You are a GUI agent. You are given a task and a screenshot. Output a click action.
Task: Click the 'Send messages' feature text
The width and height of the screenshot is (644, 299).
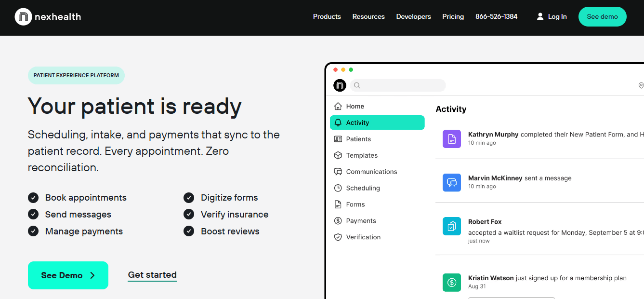coord(78,215)
